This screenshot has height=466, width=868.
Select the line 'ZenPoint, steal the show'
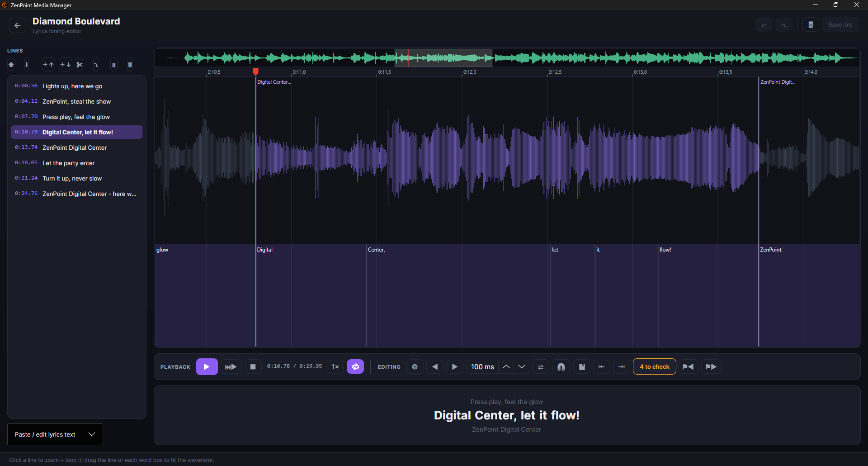tap(77, 101)
